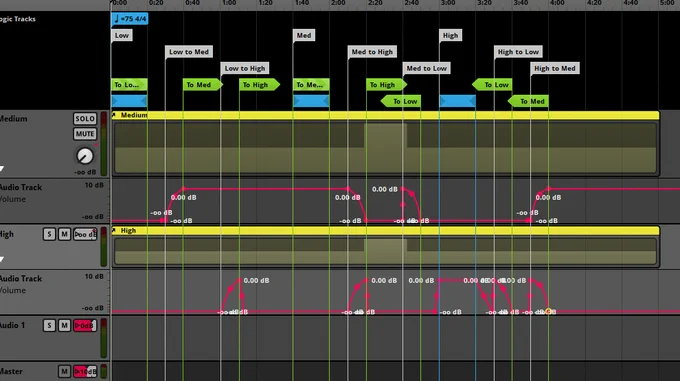Click 4:40 on the timeline ruler
This screenshot has width=680, height=381.
tap(630, 3)
